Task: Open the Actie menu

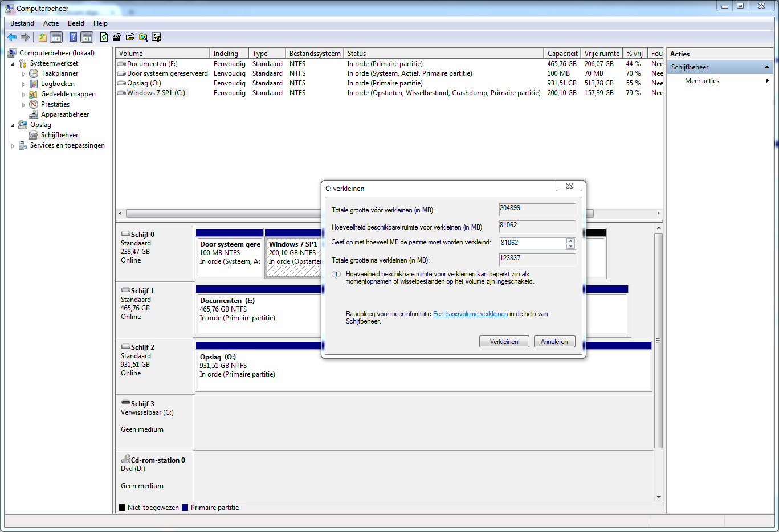Action: 51,23
